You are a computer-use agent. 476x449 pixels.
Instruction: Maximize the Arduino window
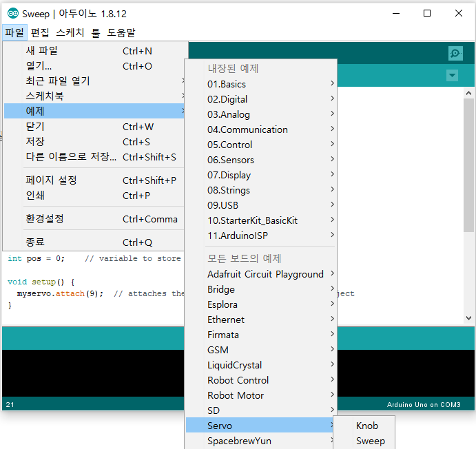click(x=427, y=13)
